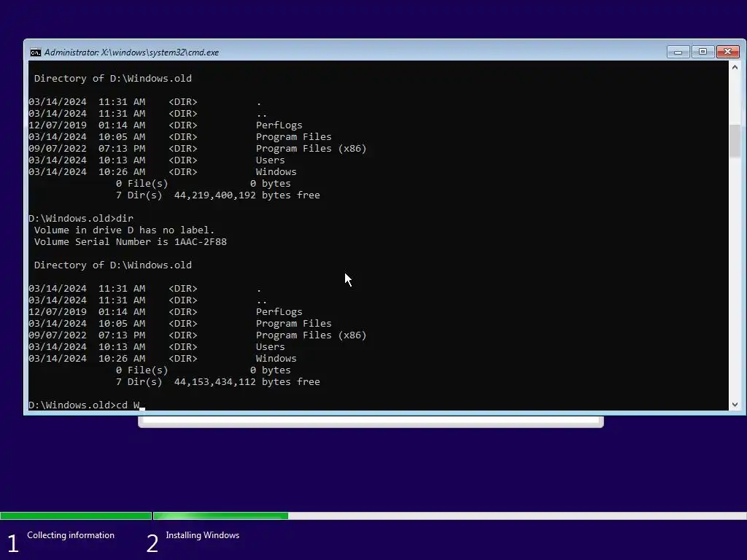The height and width of the screenshot is (560, 747).
Task: Click the console scrollbar down arrow
Action: 735,404
